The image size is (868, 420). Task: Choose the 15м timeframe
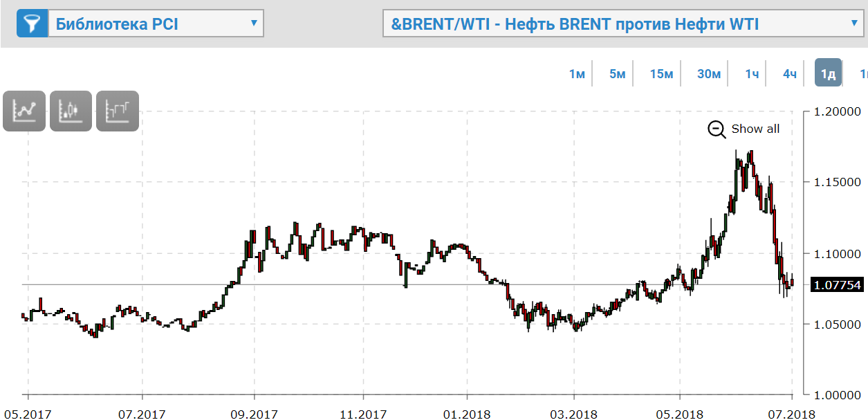pyautogui.click(x=661, y=73)
